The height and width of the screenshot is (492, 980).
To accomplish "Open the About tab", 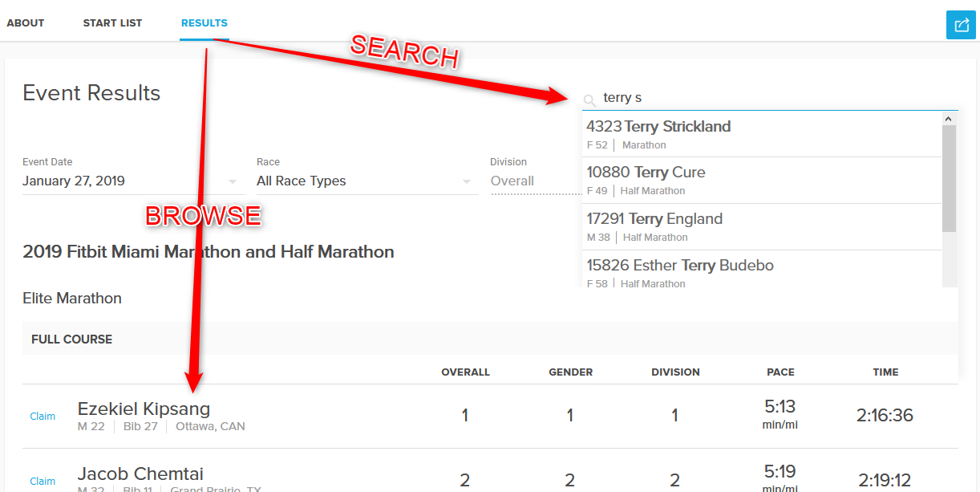I will (x=26, y=22).
